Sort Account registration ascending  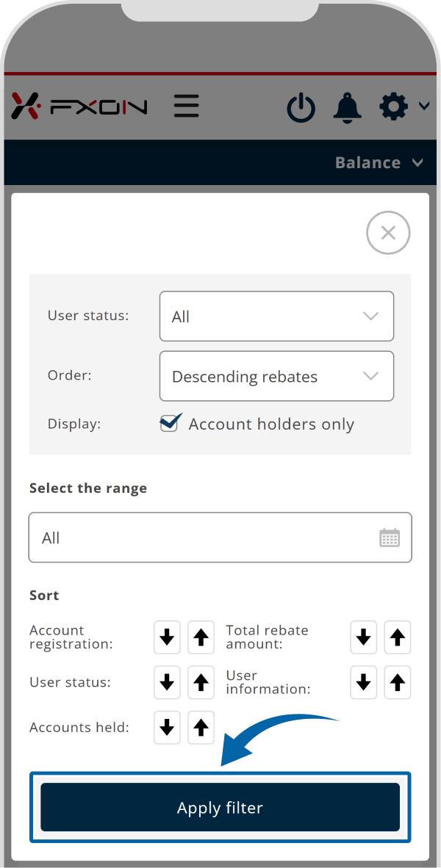click(201, 637)
